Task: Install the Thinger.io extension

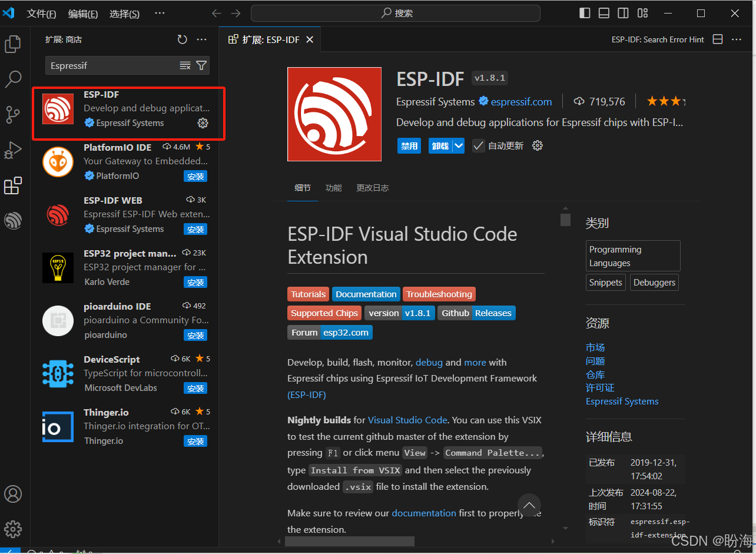Action: (195, 442)
